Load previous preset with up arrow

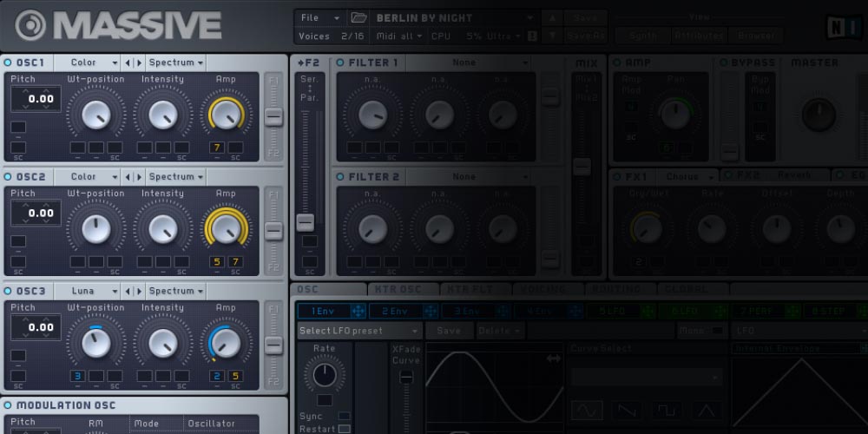(x=552, y=18)
